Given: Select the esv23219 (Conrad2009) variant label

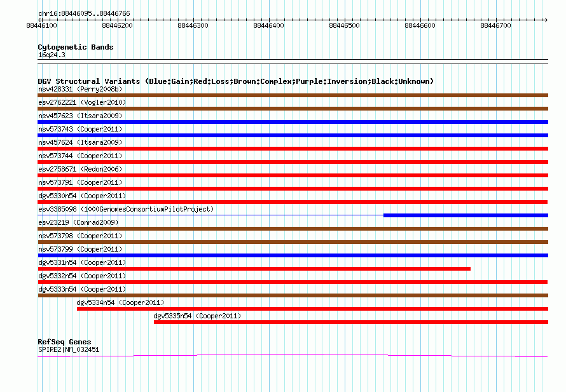Looking at the screenshot, I should click(x=78, y=222).
